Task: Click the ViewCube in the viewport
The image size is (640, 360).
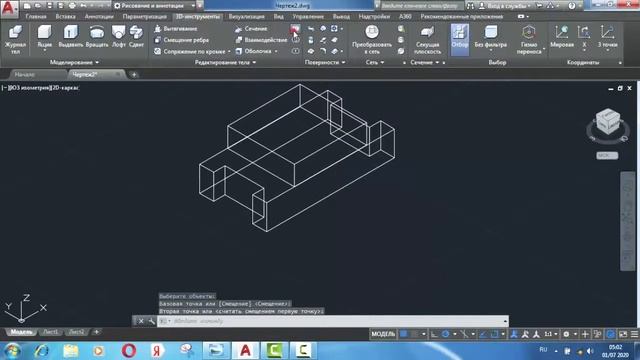Action: click(608, 122)
